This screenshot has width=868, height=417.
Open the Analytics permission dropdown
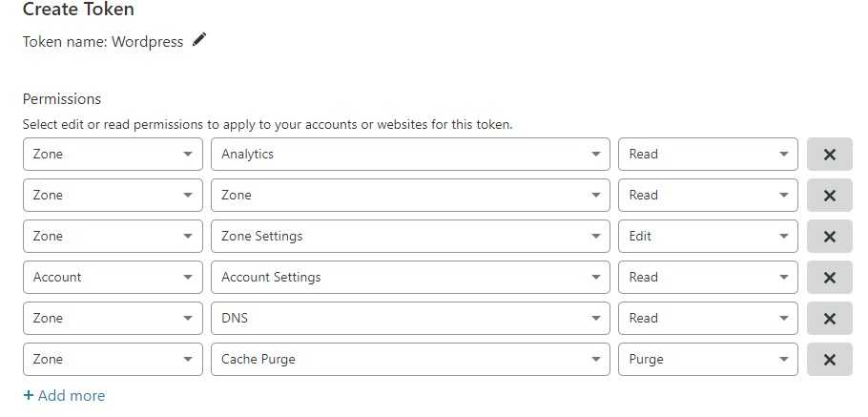[x=410, y=155]
